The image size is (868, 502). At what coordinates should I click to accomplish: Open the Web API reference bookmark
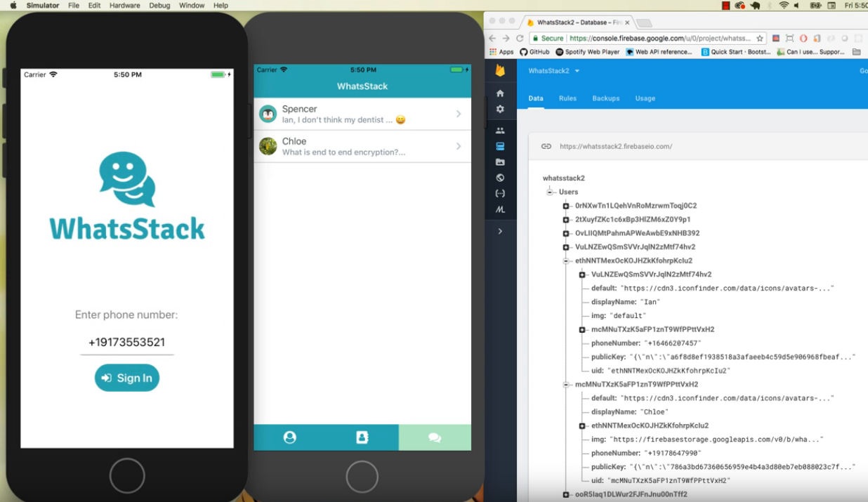coord(659,52)
